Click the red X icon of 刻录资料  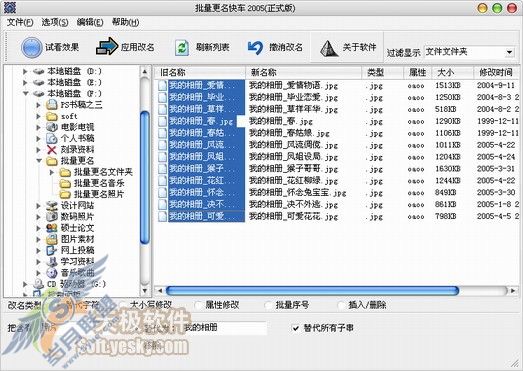[52, 149]
